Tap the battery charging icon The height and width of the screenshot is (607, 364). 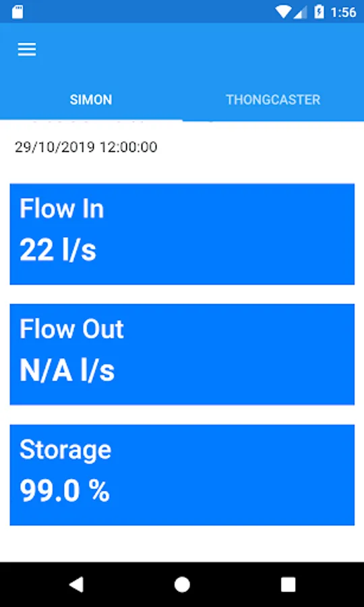(319, 12)
